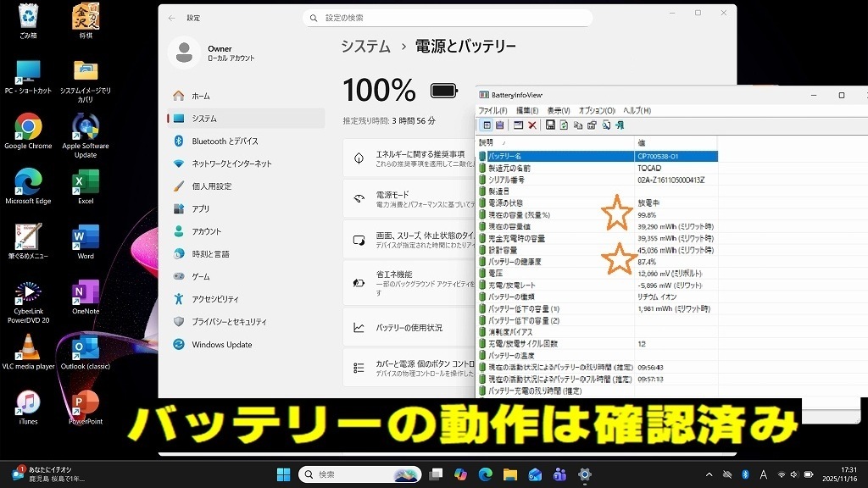Open the オプション(O) menu in BatteryInfoView
The width and height of the screenshot is (868, 488).
pos(597,110)
